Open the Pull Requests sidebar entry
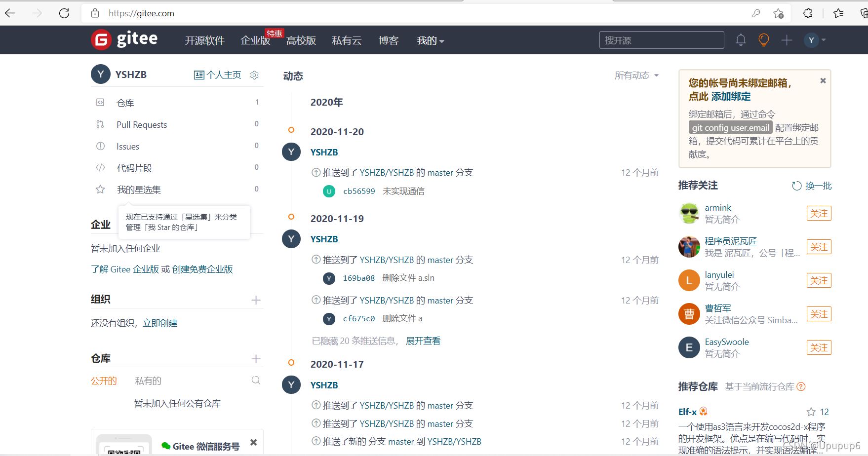Screen dimensions: 868x456 pos(177,124)
